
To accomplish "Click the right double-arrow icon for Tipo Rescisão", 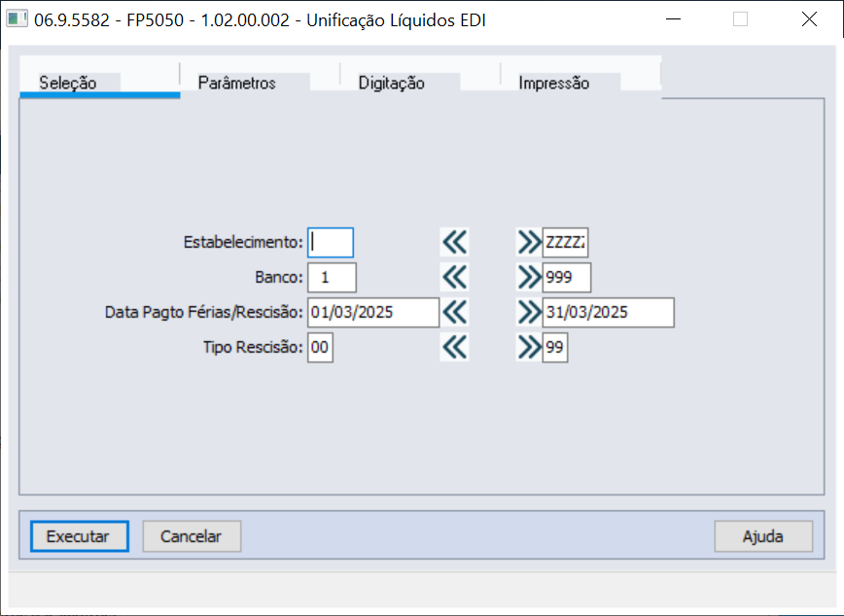I will click(529, 348).
